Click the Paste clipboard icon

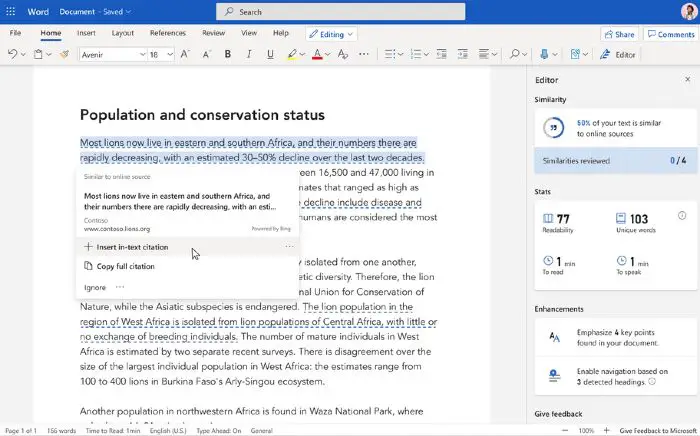point(38,54)
